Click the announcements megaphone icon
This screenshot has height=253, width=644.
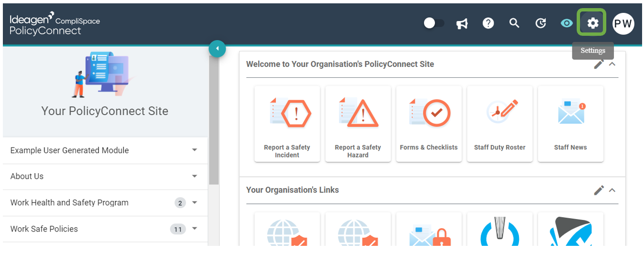(462, 23)
